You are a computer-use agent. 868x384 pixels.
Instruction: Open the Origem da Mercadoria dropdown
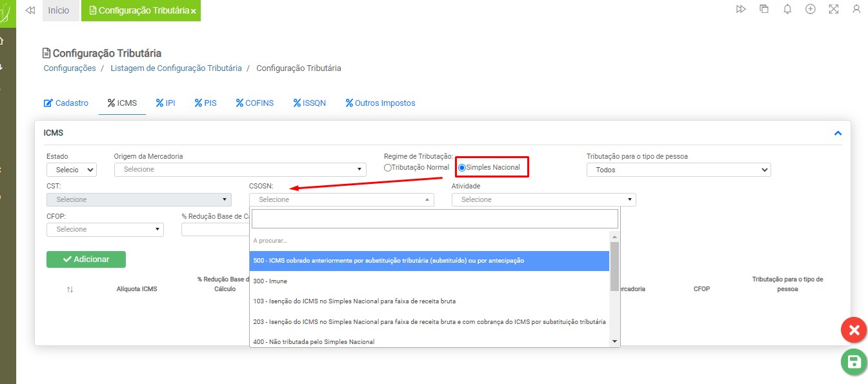point(239,170)
